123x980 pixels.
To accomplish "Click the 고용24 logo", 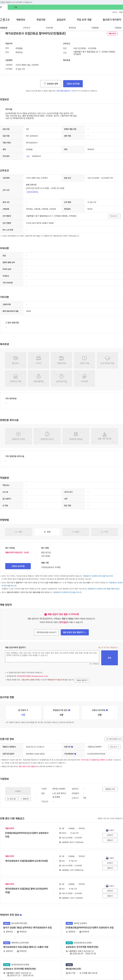I will pos(5,19).
